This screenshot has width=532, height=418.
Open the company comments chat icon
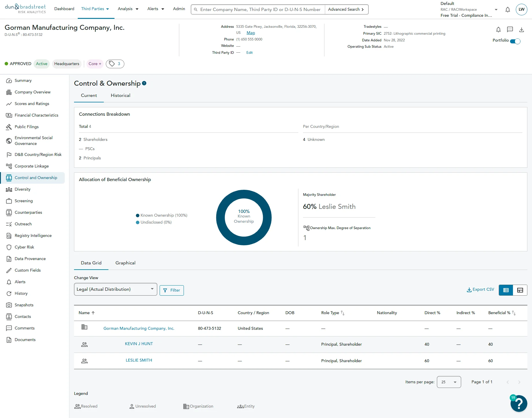tap(510, 30)
